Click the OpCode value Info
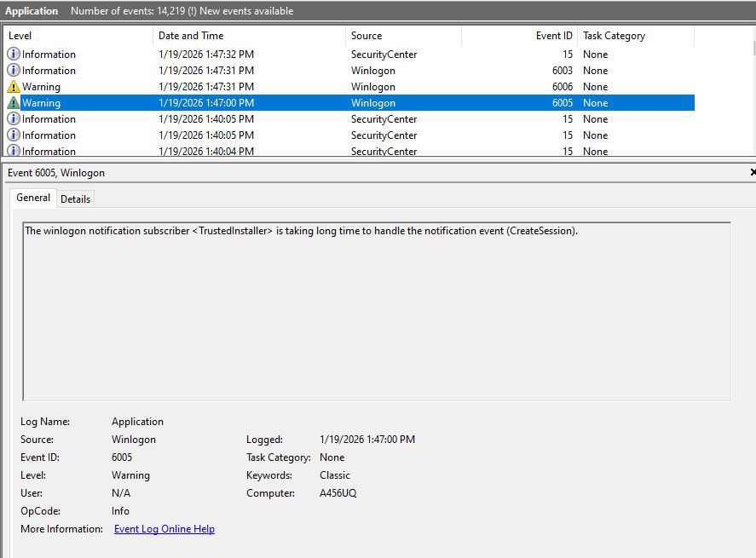This screenshot has width=756, height=558. pyautogui.click(x=120, y=511)
